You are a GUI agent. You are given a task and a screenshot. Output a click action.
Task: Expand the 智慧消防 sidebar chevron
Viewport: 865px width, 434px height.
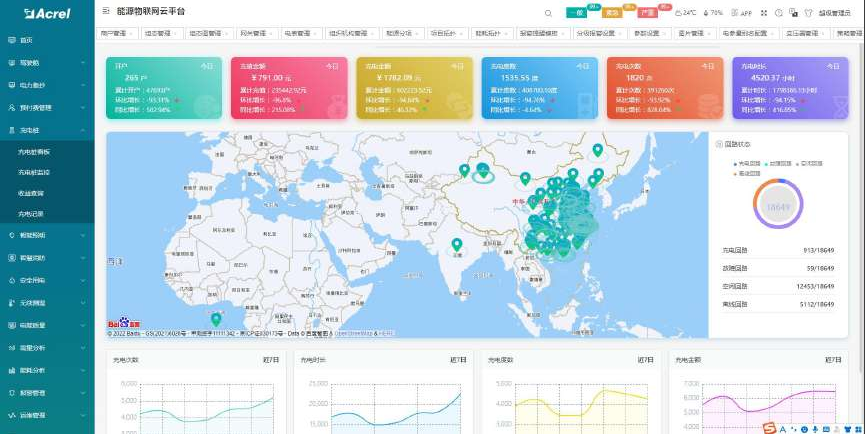click(x=83, y=258)
